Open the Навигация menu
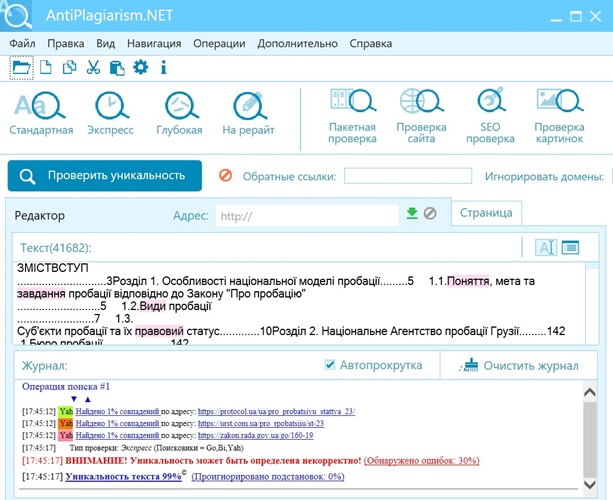This screenshot has height=500, width=613. [x=154, y=43]
